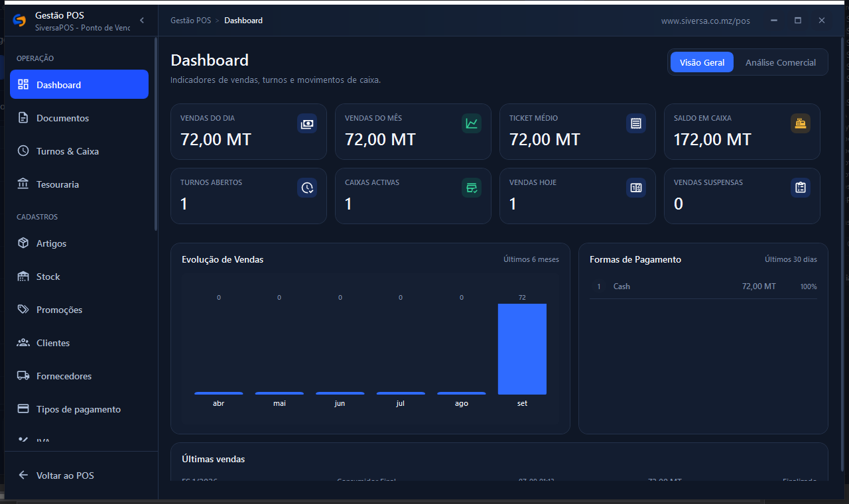849x504 pixels.
Task: Close the Gestão POS window
Action: pos(822,21)
